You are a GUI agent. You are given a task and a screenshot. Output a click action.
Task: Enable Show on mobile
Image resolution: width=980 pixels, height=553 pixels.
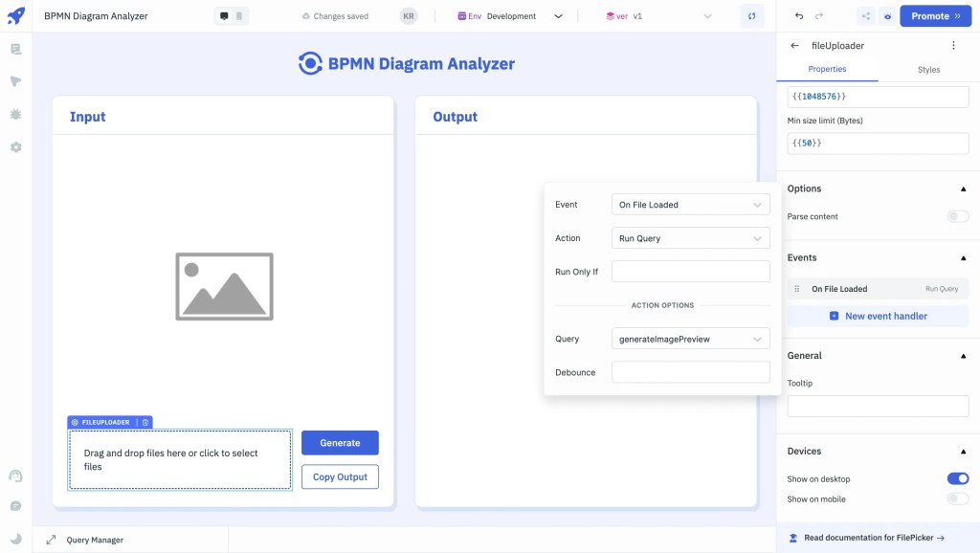tap(957, 498)
